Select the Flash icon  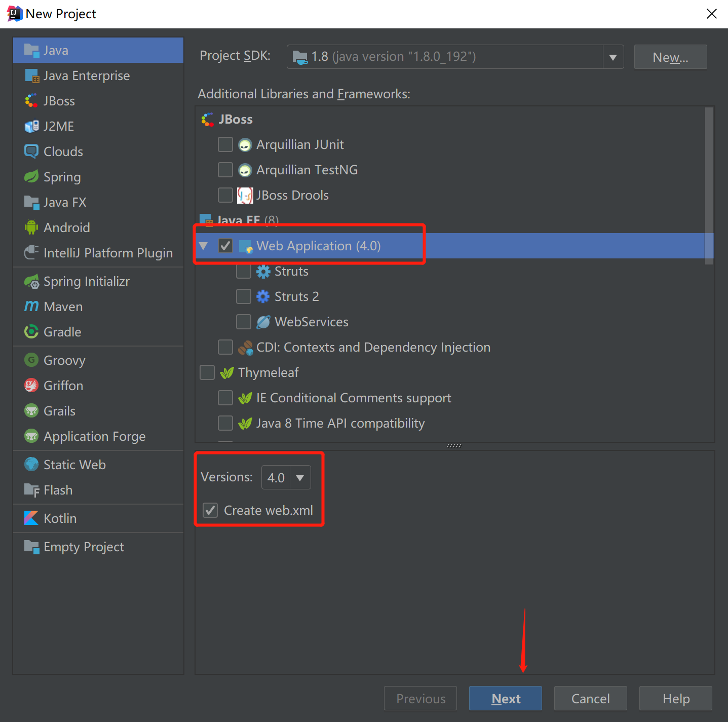(31, 490)
